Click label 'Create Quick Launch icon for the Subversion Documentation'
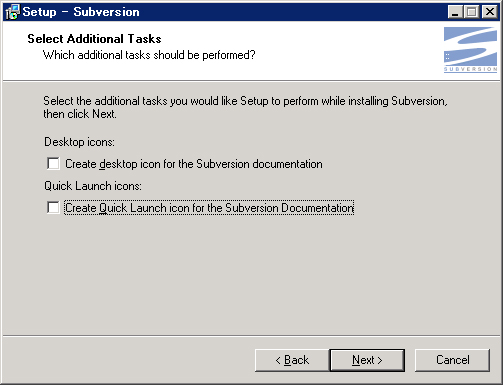The image size is (503, 385). 209,208
